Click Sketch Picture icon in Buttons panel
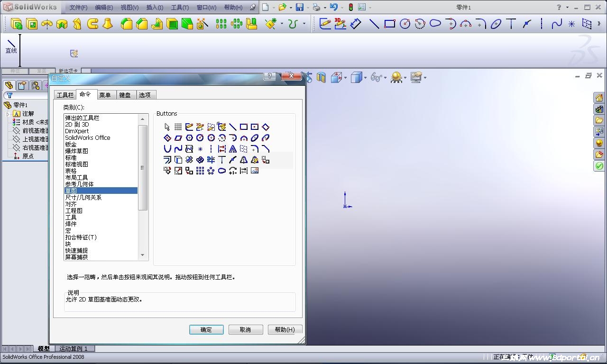The image size is (607, 364). pyautogui.click(x=255, y=171)
